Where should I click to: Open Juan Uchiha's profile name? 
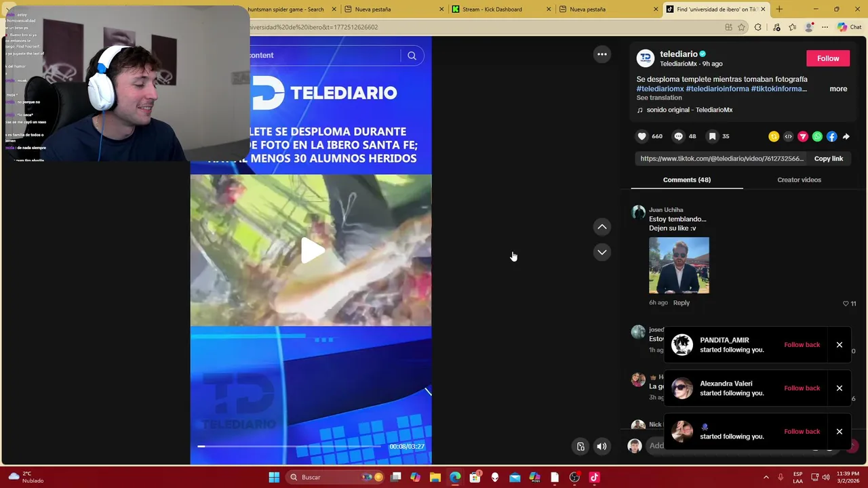pos(666,210)
